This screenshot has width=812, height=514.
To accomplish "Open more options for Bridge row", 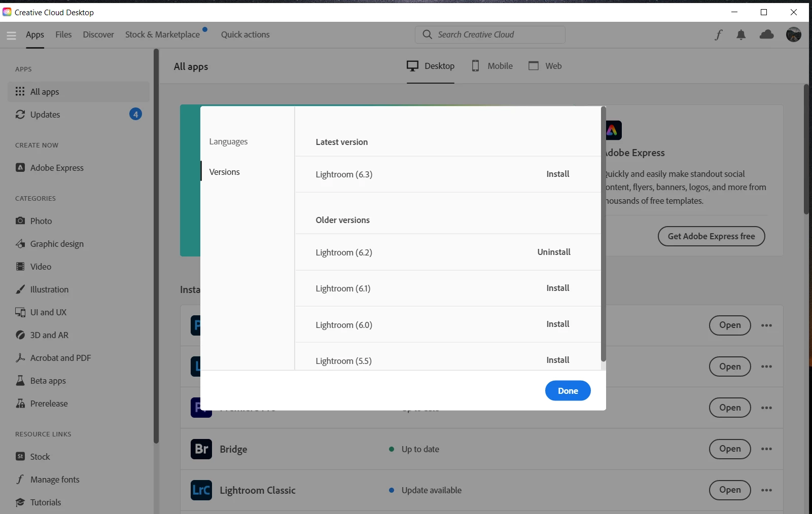I will point(766,449).
